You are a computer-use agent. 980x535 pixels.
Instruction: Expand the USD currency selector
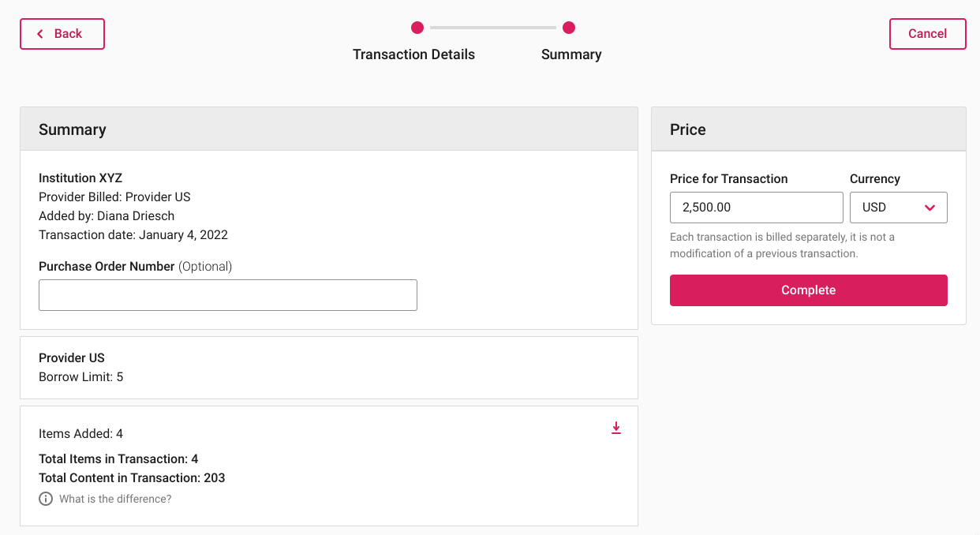click(899, 208)
